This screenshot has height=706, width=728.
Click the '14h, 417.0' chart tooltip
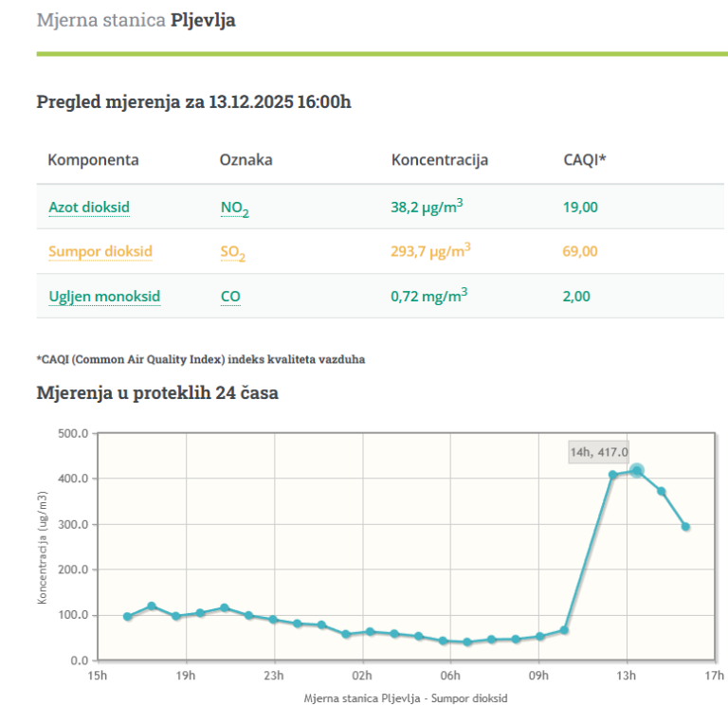[599, 453]
